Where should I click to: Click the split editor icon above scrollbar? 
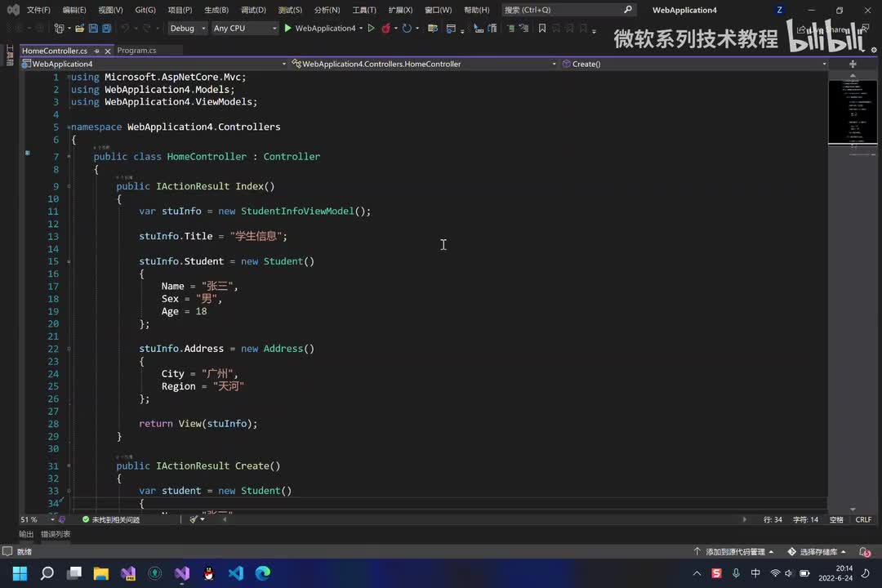[x=853, y=65]
